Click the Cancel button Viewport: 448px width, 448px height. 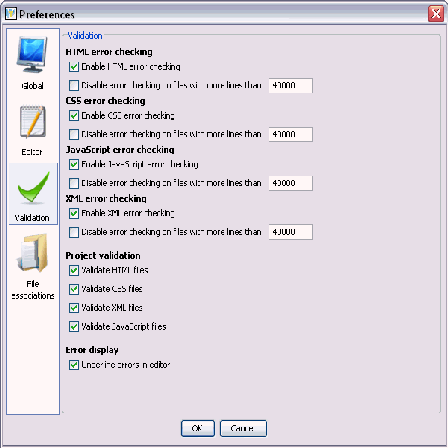pyautogui.click(x=243, y=428)
